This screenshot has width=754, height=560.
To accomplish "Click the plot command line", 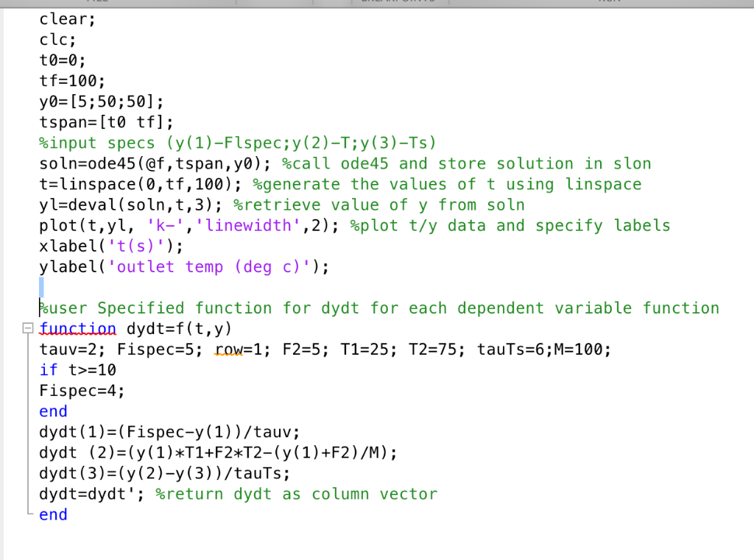I will pos(147,225).
